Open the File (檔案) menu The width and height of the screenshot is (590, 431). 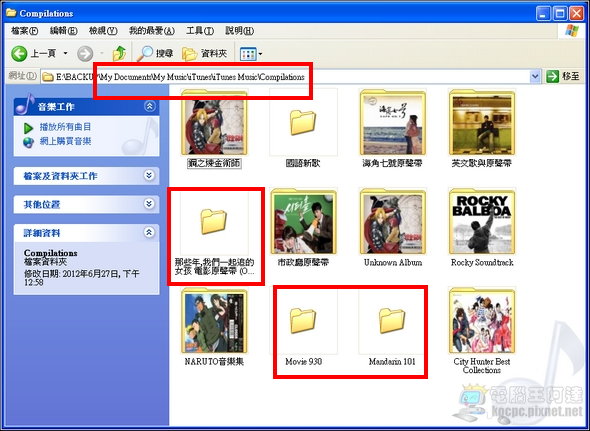click(x=24, y=31)
